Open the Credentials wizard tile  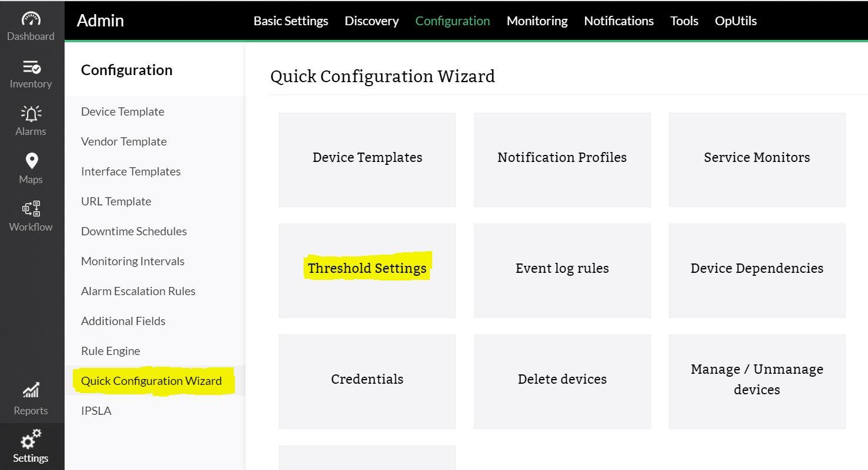[367, 380]
